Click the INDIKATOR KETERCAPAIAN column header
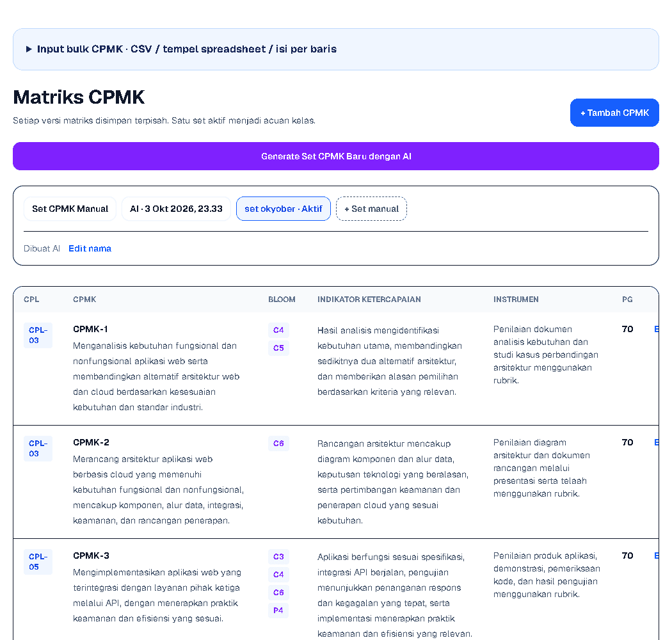The width and height of the screenshot is (672, 640). click(369, 300)
